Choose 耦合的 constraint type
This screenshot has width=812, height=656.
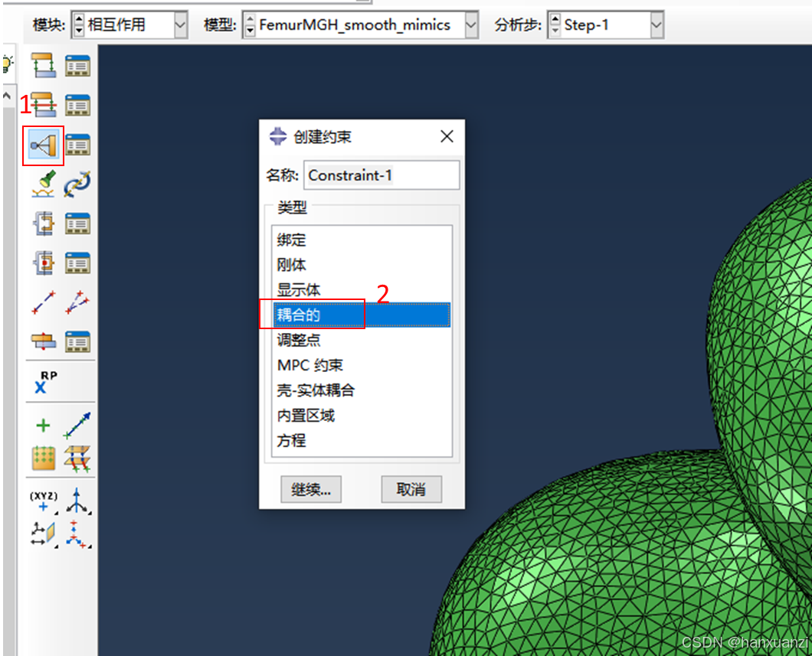tap(362, 315)
